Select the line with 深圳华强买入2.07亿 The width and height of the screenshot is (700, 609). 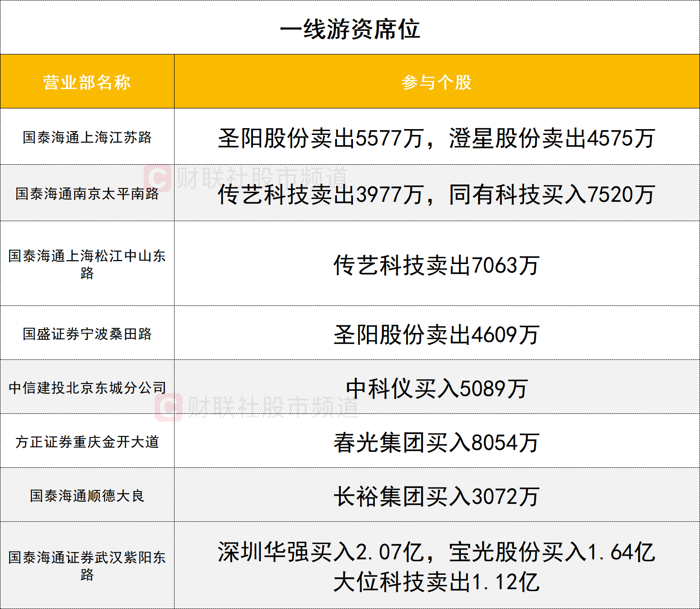437,552
